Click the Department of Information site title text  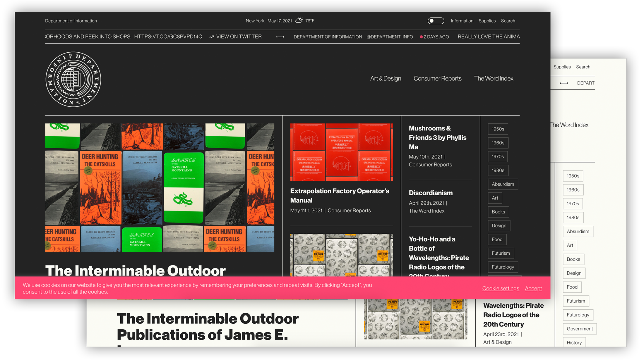point(71,21)
